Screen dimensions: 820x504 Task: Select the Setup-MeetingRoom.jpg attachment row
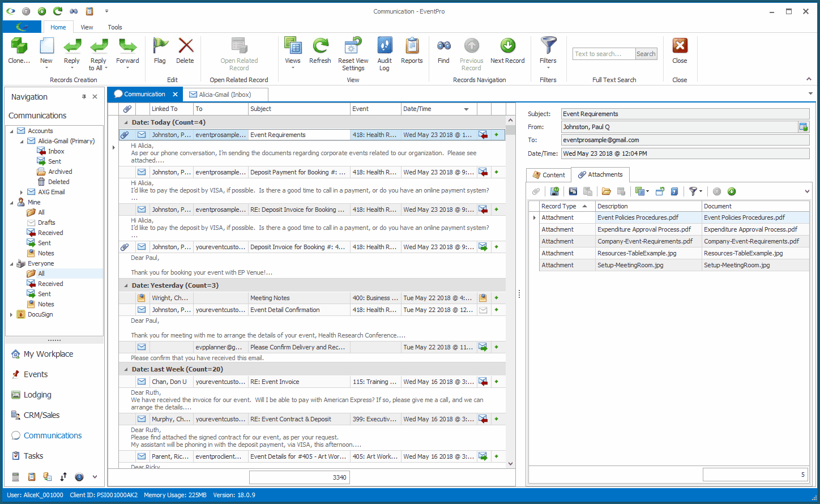pos(674,265)
